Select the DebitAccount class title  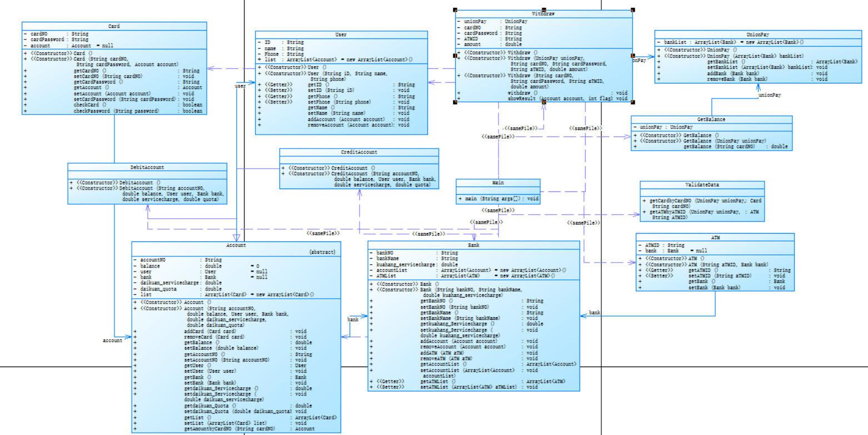[147, 167]
